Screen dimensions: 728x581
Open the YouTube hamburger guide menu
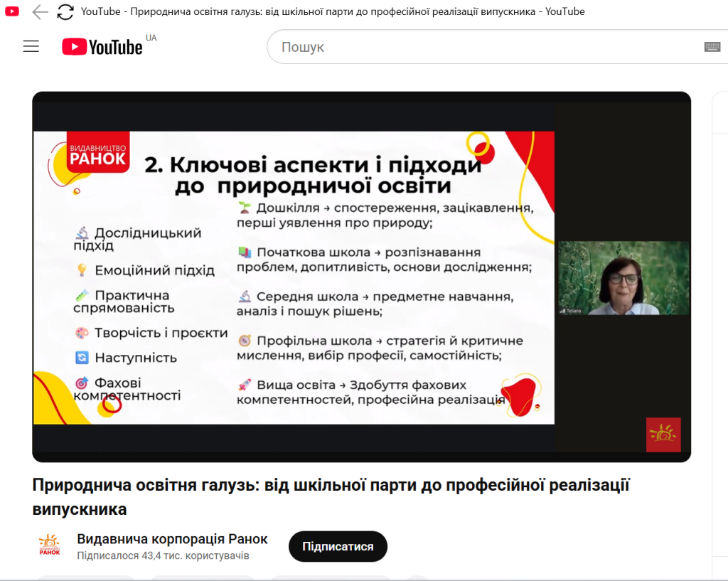click(31, 47)
